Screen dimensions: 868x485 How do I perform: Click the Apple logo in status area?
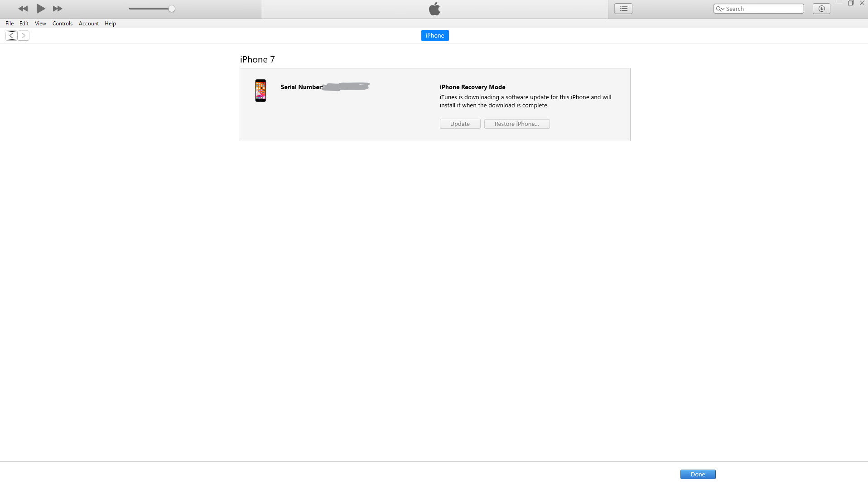point(434,9)
